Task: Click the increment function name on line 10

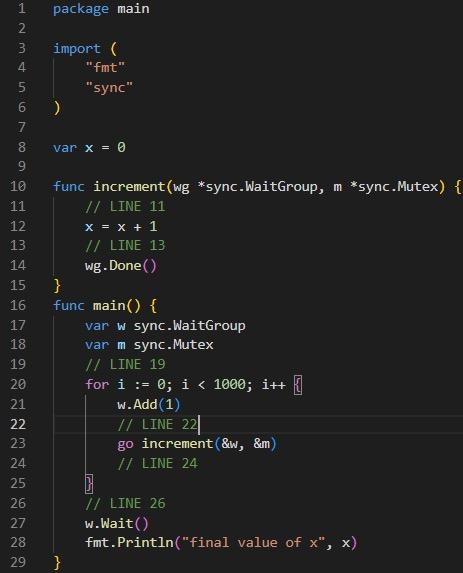Action: (x=129, y=187)
